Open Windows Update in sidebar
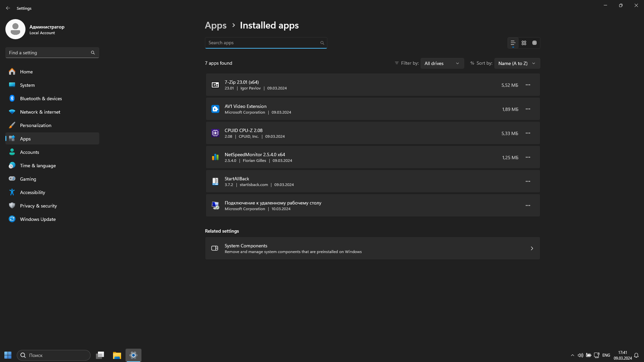 (x=38, y=219)
